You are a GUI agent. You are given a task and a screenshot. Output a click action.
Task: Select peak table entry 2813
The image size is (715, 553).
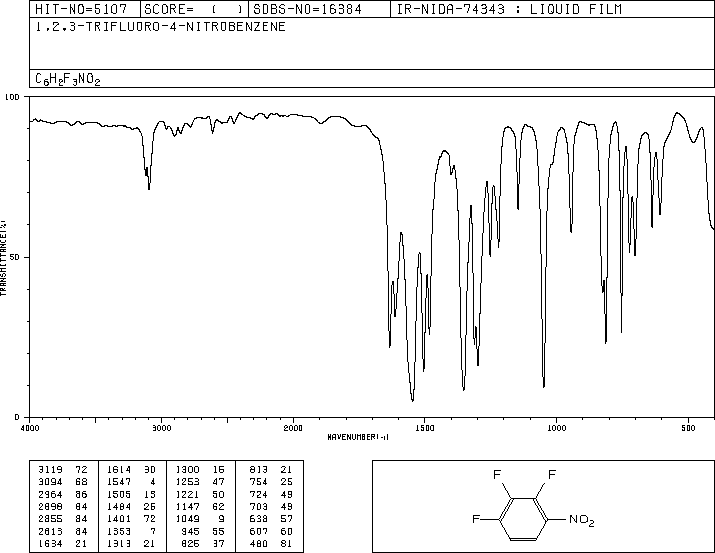[x=50, y=531]
